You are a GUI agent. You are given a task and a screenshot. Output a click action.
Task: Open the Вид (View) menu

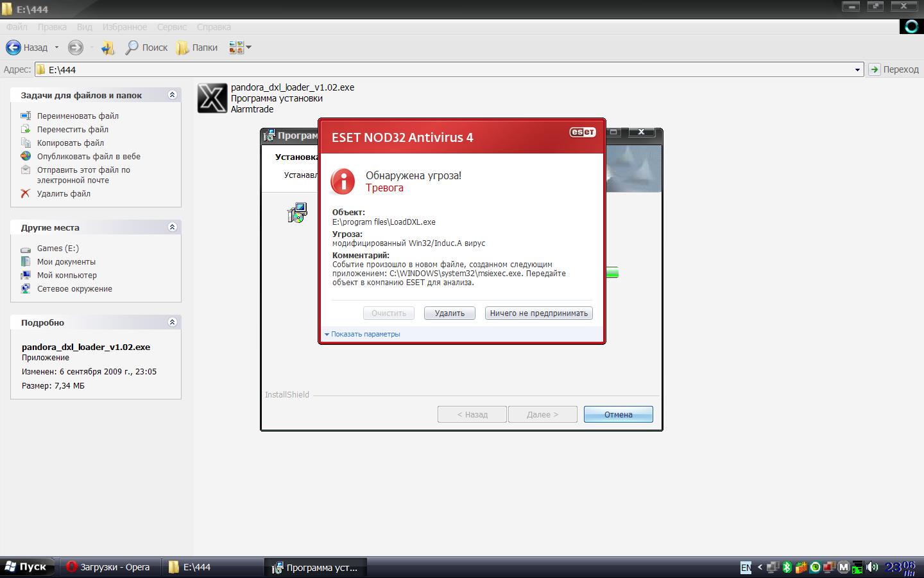(84, 27)
